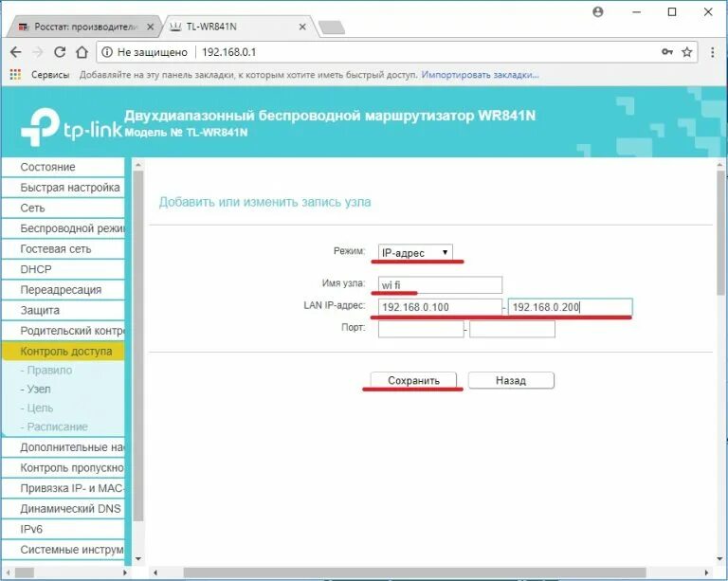This screenshot has width=728, height=581.
Task: Click main horizontal scrollbar left arrow
Action: pyautogui.click(x=155, y=572)
